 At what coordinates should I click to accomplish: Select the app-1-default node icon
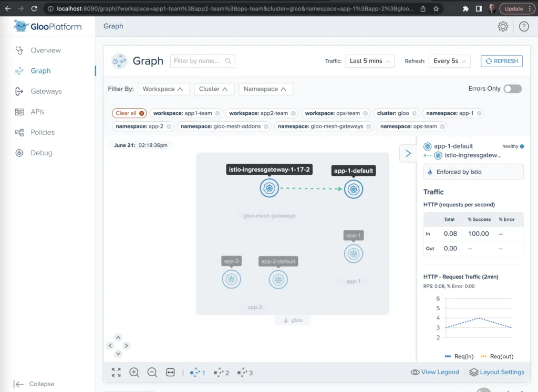tap(354, 189)
